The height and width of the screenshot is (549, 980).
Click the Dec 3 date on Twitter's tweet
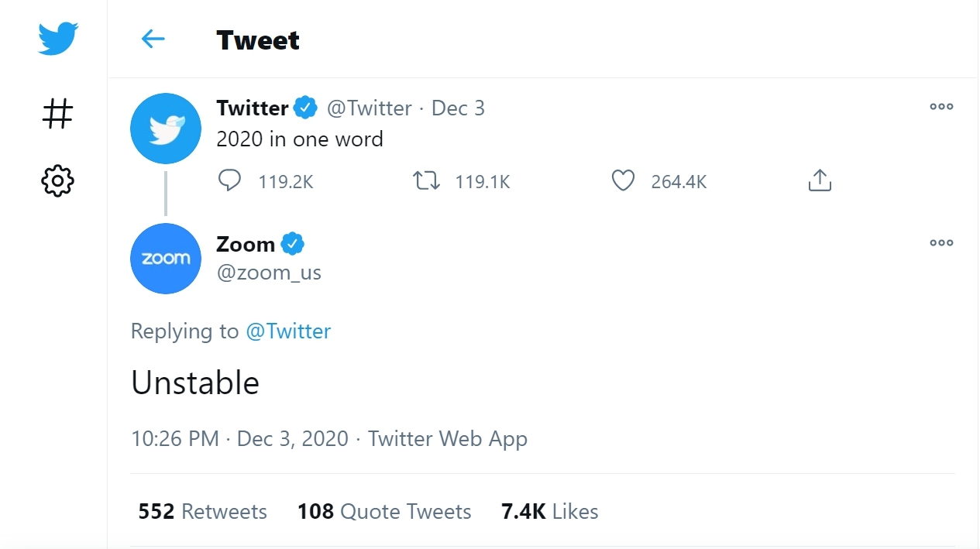point(458,108)
